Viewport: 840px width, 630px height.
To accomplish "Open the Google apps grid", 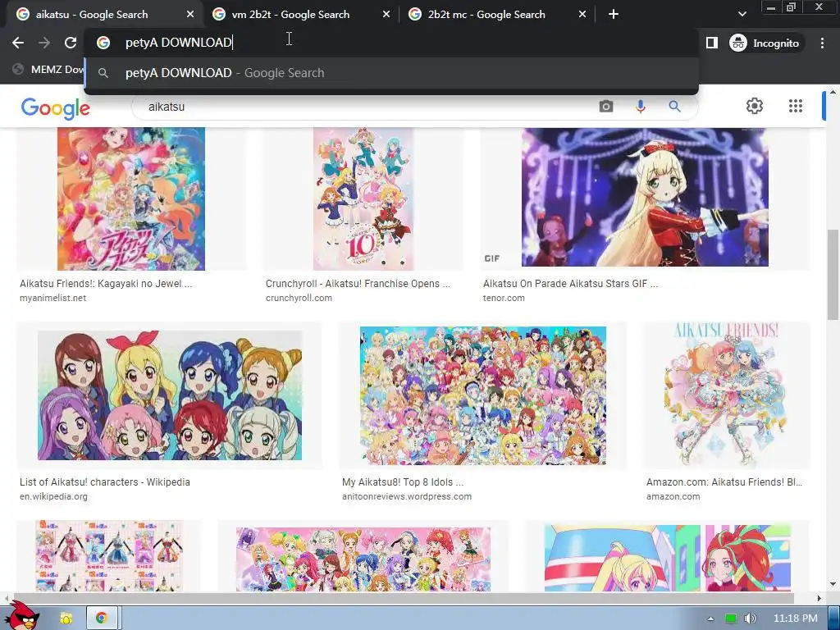I will pos(796,106).
